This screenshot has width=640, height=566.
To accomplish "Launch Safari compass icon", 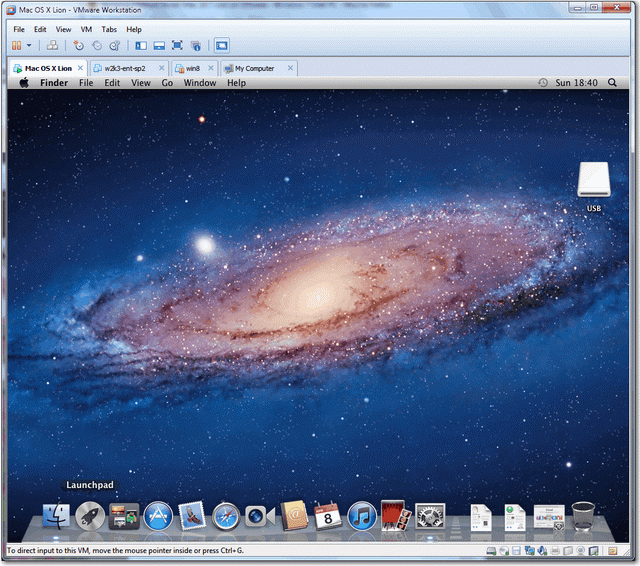I will click(226, 516).
